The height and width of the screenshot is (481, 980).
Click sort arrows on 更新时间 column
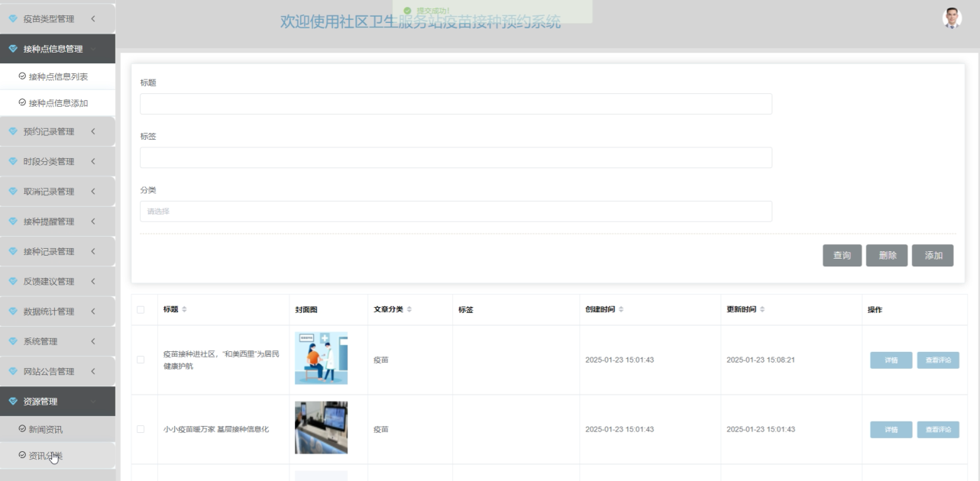[762, 309]
